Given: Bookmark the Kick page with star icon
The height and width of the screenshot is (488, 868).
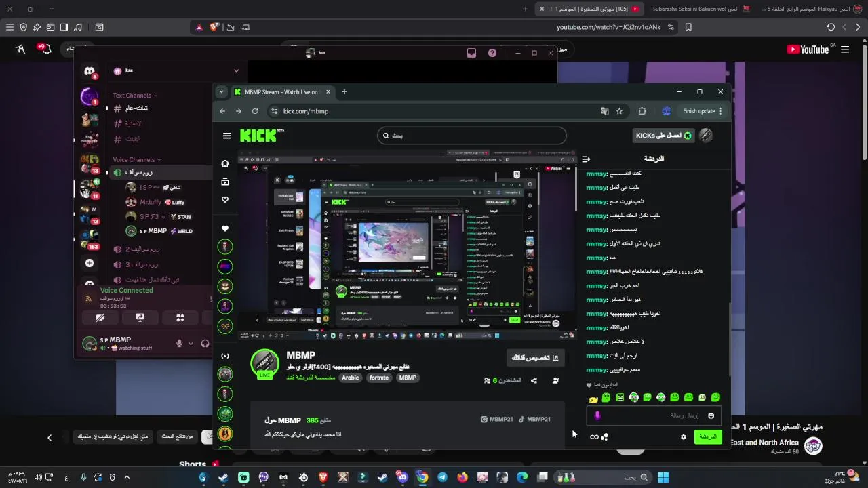Looking at the screenshot, I should pos(619,111).
